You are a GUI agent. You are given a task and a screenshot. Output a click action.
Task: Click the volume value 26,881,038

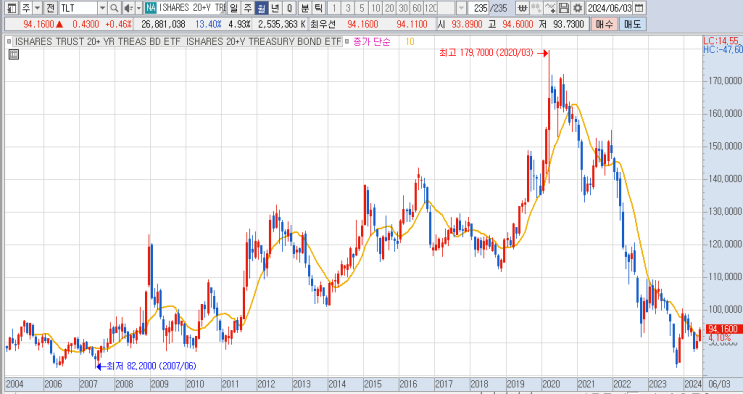163,24
